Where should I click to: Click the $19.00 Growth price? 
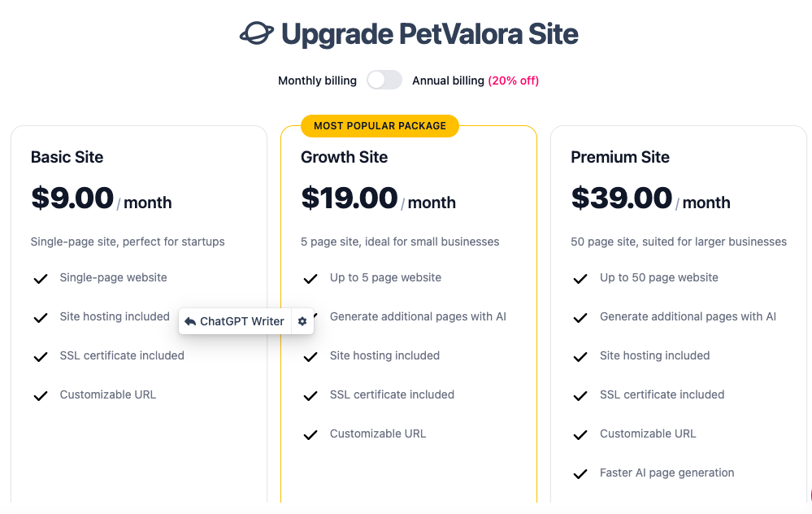coord(350,198)
